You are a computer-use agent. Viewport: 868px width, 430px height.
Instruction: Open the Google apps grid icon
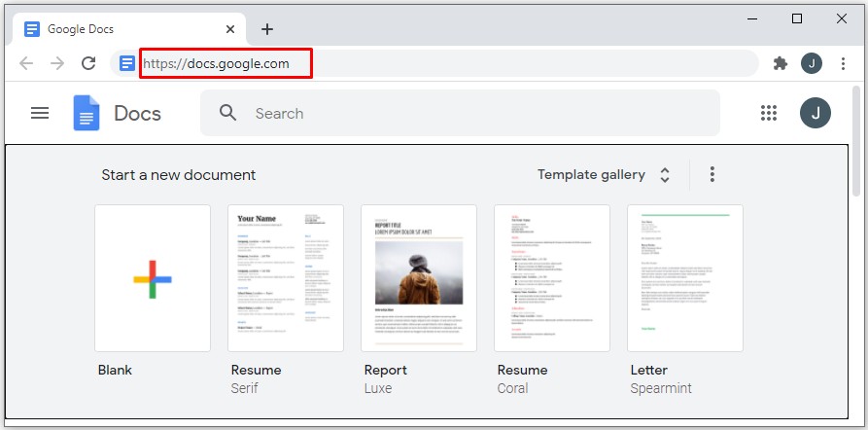click(x=769, y=113)
